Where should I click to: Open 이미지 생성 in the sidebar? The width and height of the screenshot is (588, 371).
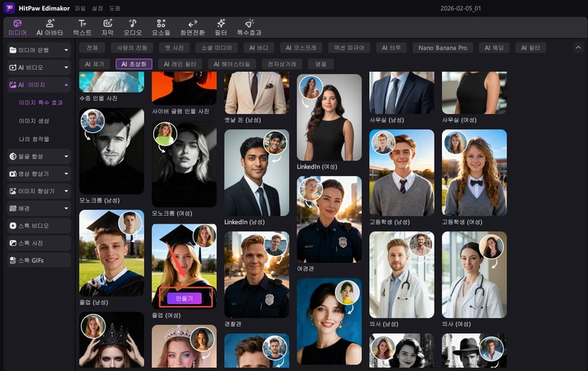(34, 120)
